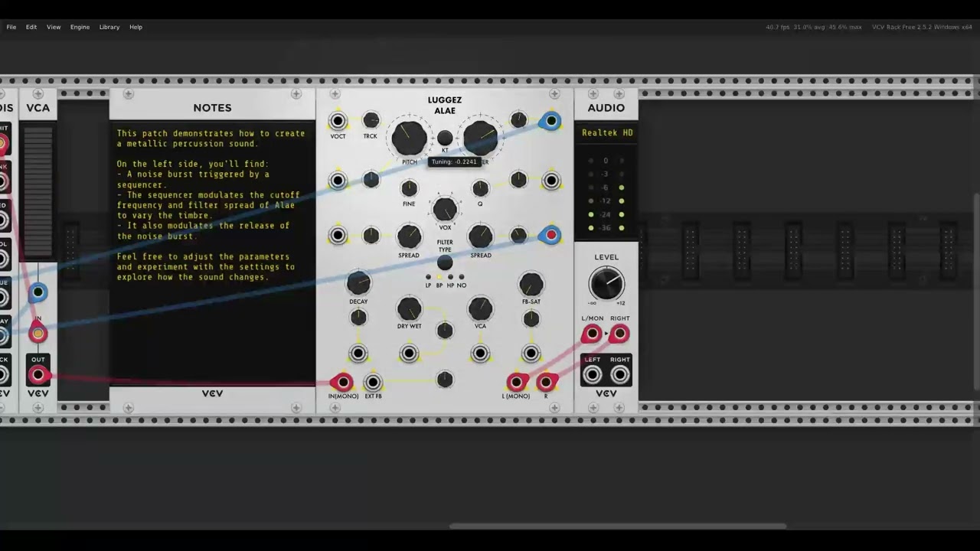Click the large filter cutoff knob right of KT
The image size is (980, 551).
pyautogui.click(x=480, y=138)
